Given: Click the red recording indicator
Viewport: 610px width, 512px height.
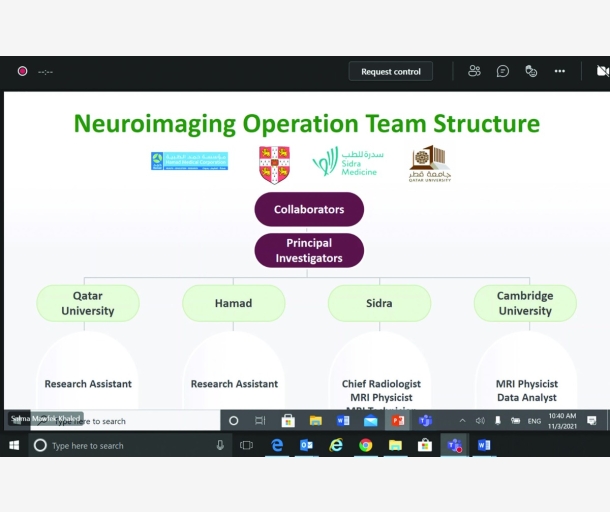Looking at the screenshot, I should click(22, 71).
